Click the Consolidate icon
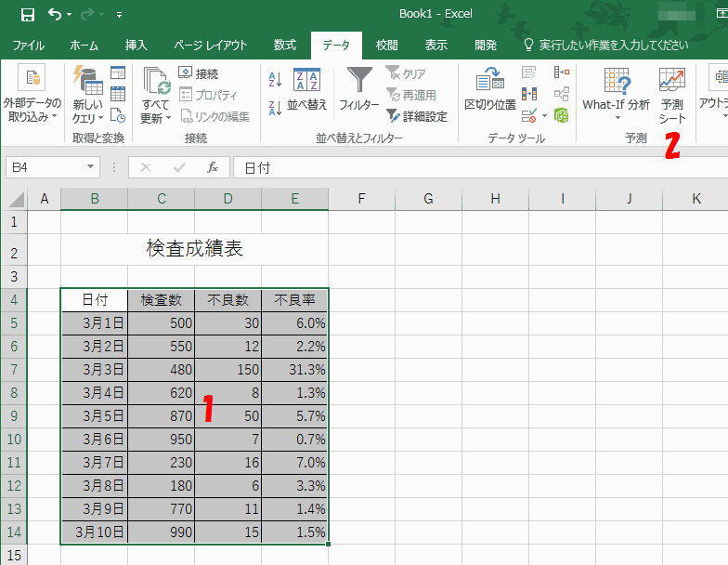Image resolution: width=728 pixels, height=565 pixels. click(x=561, y=72)
